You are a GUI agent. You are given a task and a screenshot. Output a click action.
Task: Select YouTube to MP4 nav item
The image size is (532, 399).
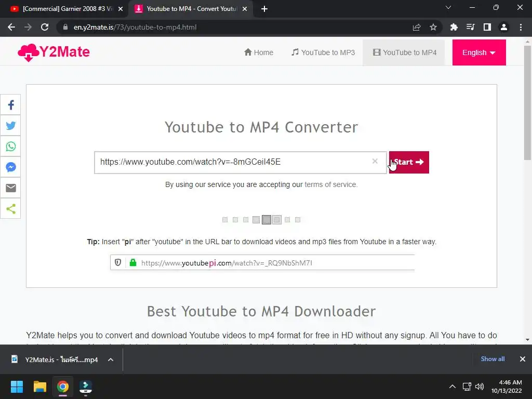[404, 52]
